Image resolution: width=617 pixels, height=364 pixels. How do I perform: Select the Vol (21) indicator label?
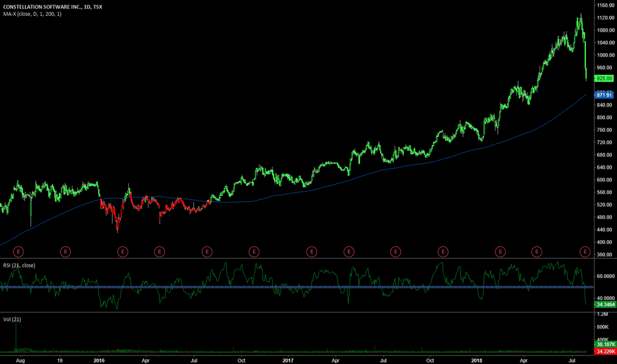[x=12, y=320]
